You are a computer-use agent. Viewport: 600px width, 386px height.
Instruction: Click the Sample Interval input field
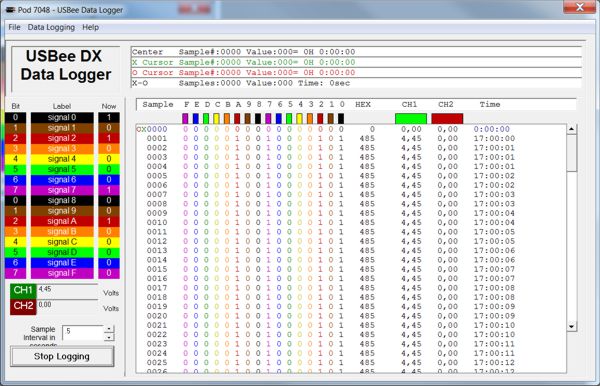[83, 333]
